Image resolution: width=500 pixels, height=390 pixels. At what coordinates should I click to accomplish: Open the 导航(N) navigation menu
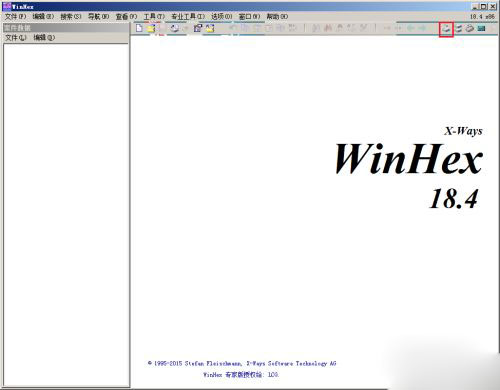pos(98,16)
